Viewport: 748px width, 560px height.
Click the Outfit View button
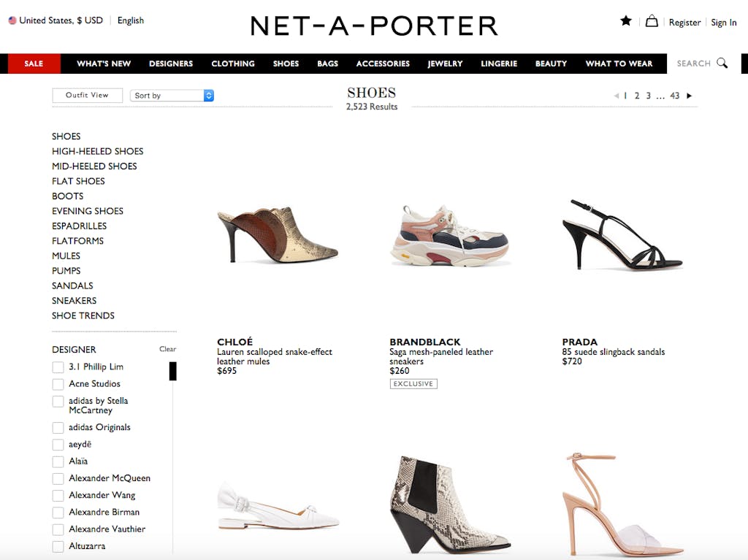point(88,96)
